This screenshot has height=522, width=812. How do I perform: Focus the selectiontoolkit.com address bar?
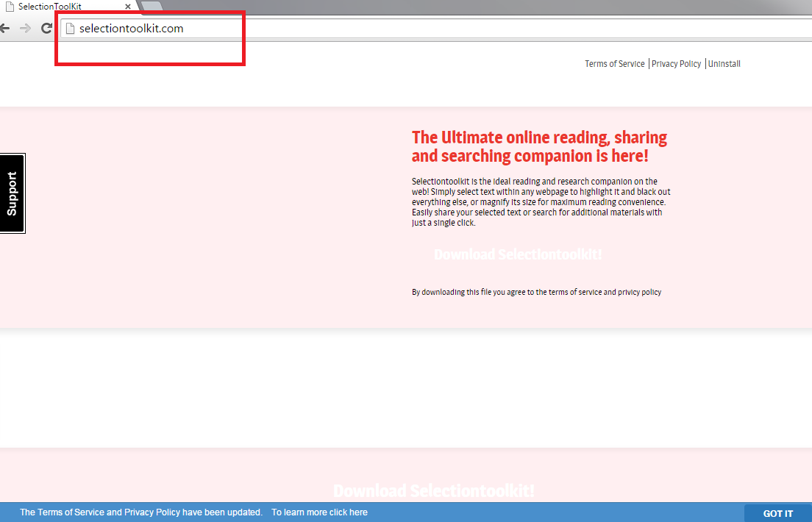(x=294, y=29)
